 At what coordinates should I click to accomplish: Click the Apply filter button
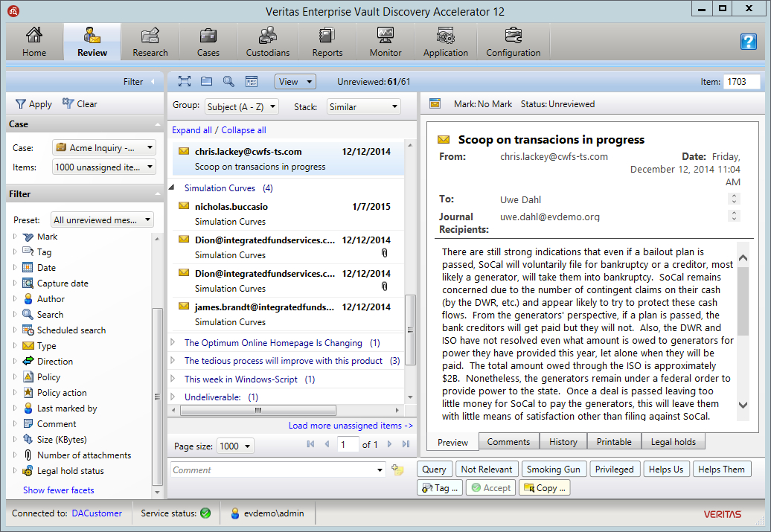(x=34, y=103)
